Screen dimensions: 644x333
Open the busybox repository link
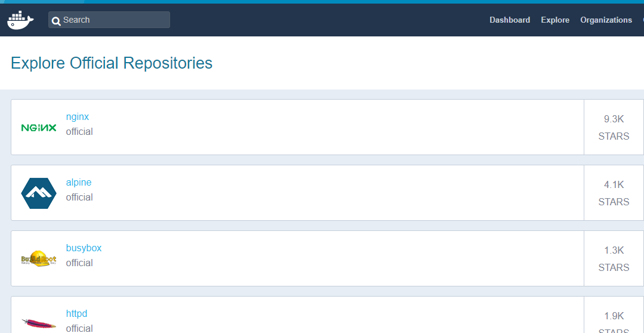[x=84, y=248]
